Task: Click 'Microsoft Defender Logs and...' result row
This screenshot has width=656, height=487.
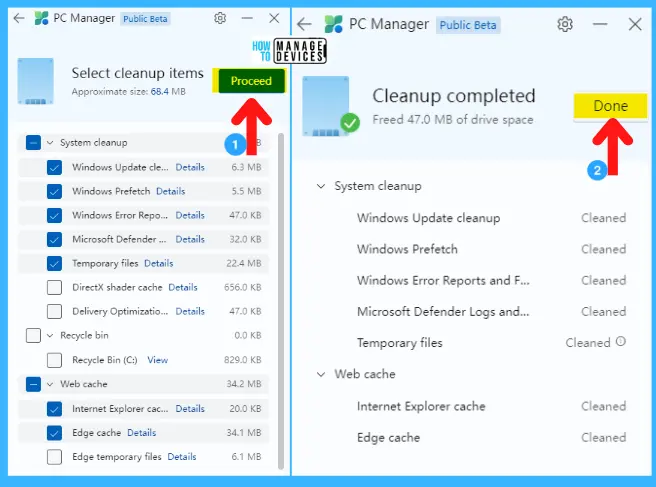Action: click(x=491, y=312)
